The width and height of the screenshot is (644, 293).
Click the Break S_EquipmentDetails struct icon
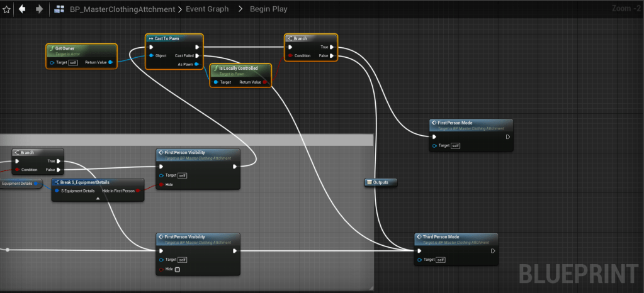coord(56,182)
